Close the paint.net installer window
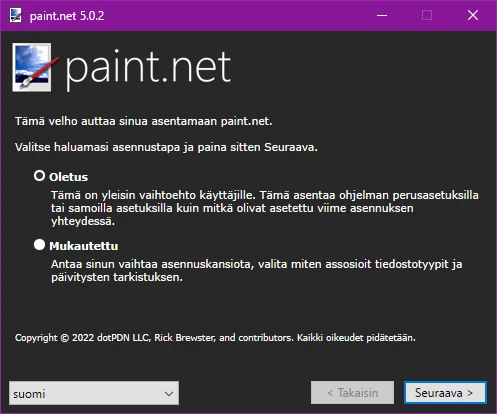This screenshot has width=497, height=414. click(x=473, y=15)
